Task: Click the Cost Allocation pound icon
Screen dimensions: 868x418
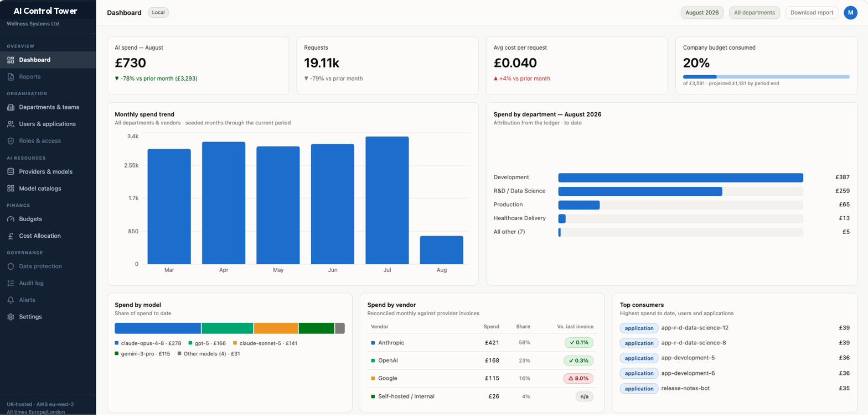Action: point(11,236)
